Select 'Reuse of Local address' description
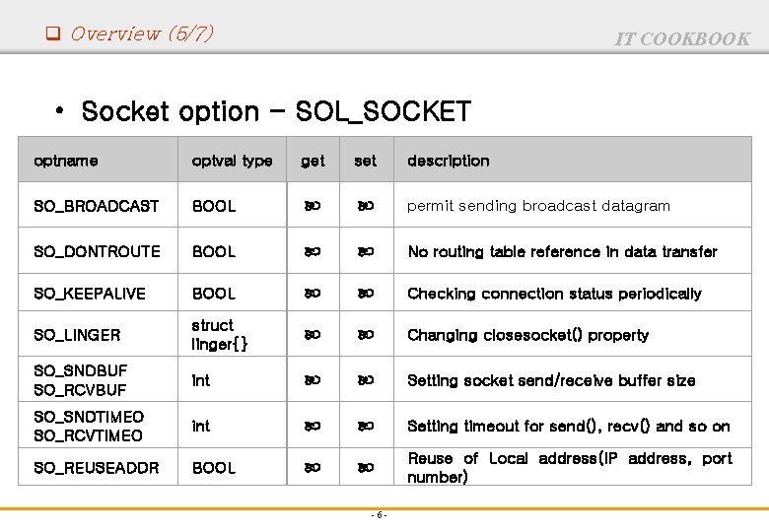Image resolution: width=769 pixels, height=532 pixels. tap(570, 467)
